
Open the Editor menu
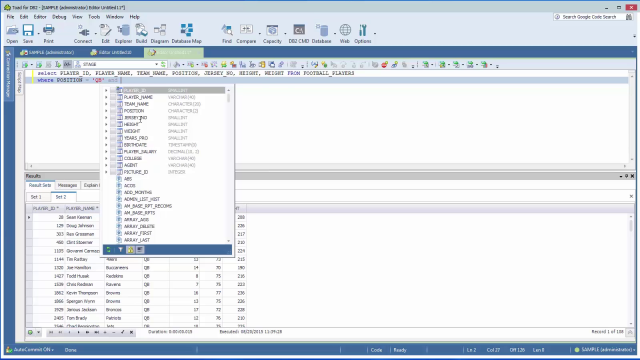[x=40, y=17]
